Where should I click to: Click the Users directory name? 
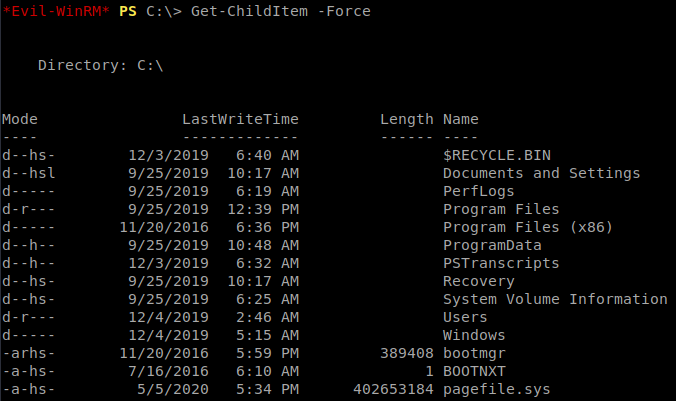click(465, 317)
